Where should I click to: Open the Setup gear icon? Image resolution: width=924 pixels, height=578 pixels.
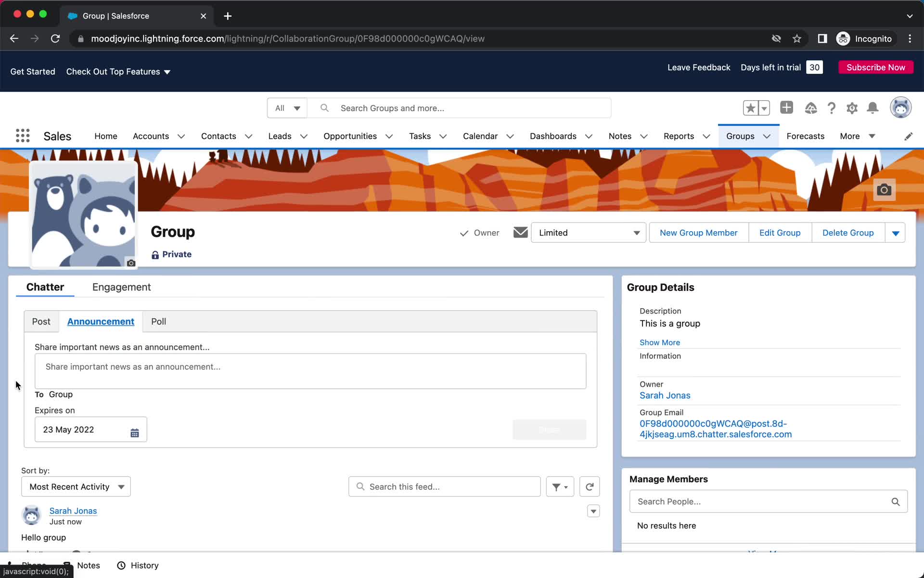click(x=852, y=108)
